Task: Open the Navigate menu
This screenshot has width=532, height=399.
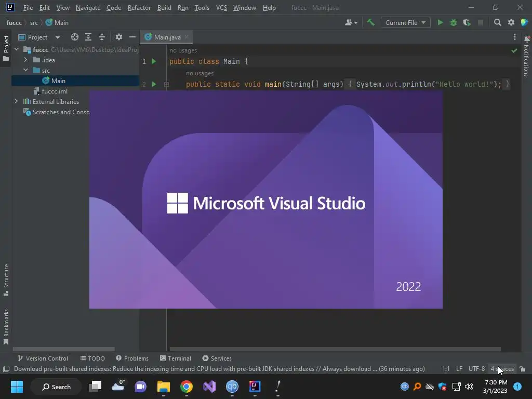Action: click(88, 7)
